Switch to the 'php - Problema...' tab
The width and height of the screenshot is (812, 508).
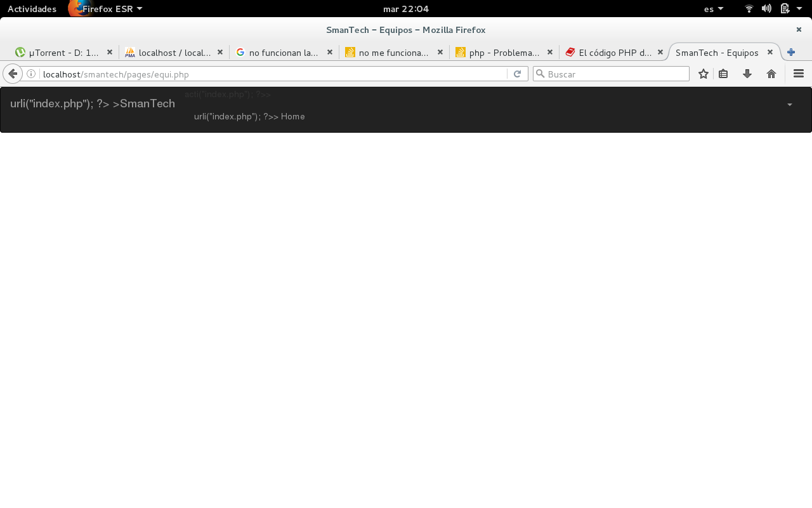tap(504, 53)
